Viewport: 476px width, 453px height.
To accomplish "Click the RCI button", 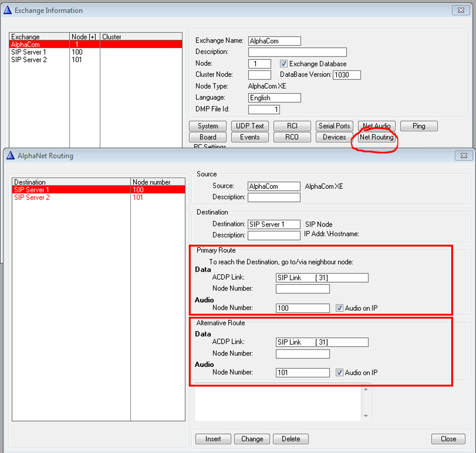I will [x=292, y=126].
